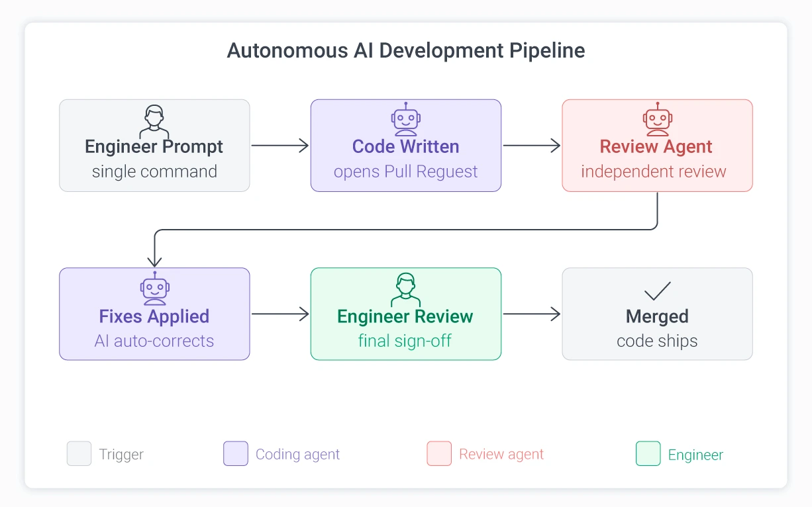Click the green Engineer legend swatch
The height and width of the screenshot is (507, 812).
point(648,454)
